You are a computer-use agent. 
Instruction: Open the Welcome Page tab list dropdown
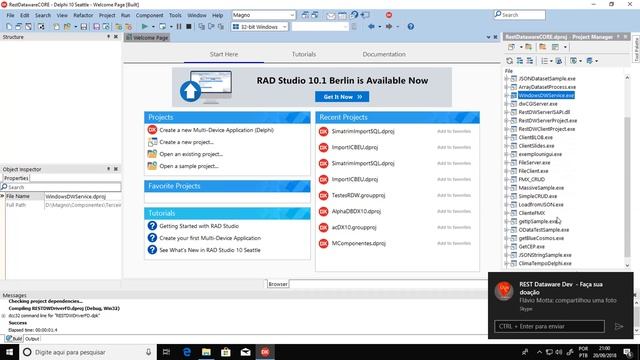[489, 37]
